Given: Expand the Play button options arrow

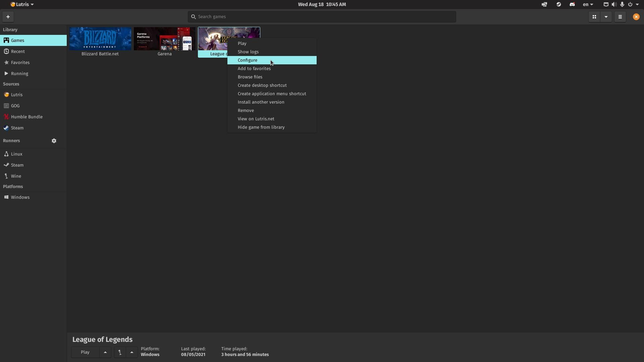Looking at the screenshot, I should (105, 352).
